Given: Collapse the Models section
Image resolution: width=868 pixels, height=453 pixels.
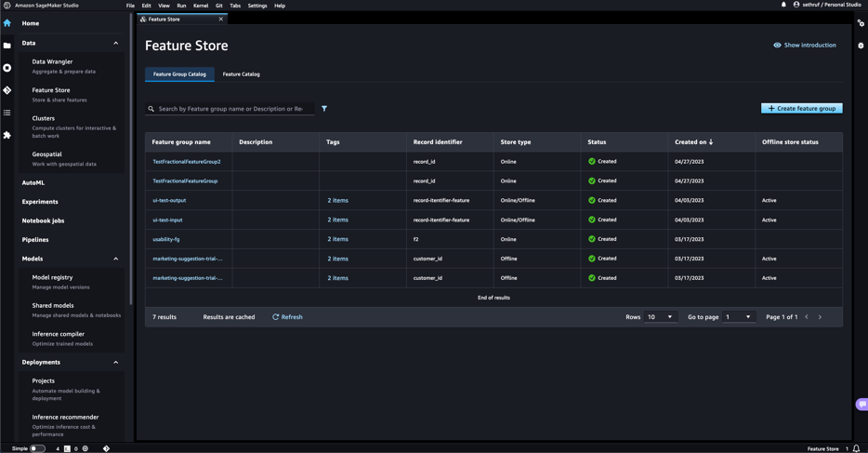Looking at the screenshot, I should coord(115,259).
